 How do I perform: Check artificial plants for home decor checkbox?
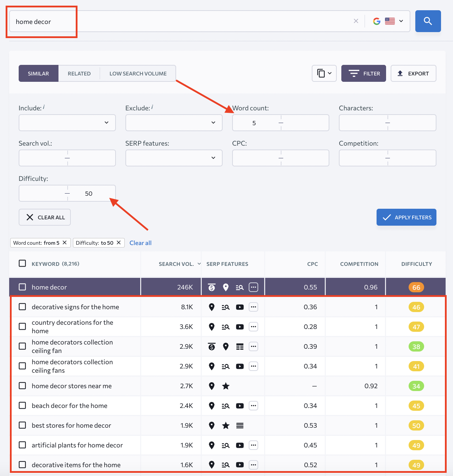click(x=22, y=445)
